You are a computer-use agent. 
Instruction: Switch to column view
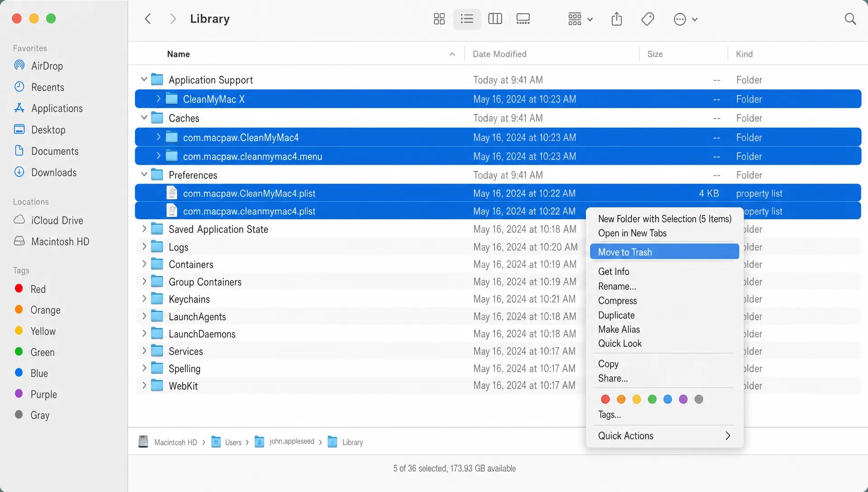495,19
